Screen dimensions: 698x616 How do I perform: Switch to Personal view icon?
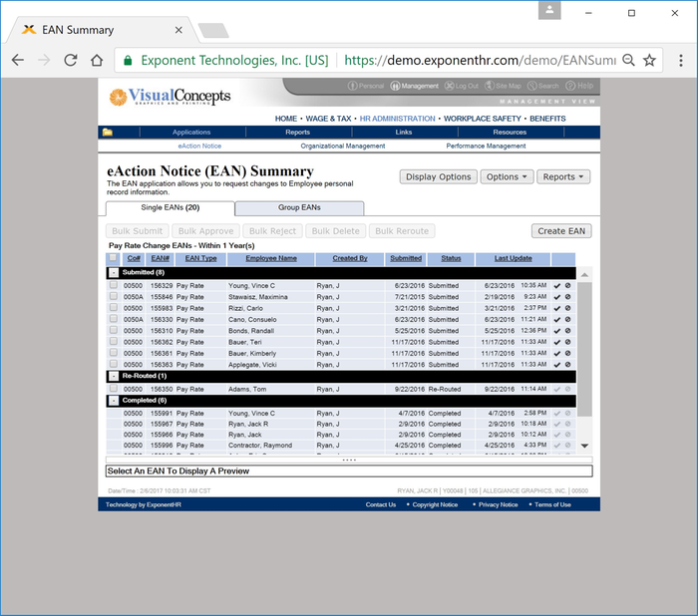point(352,86)
